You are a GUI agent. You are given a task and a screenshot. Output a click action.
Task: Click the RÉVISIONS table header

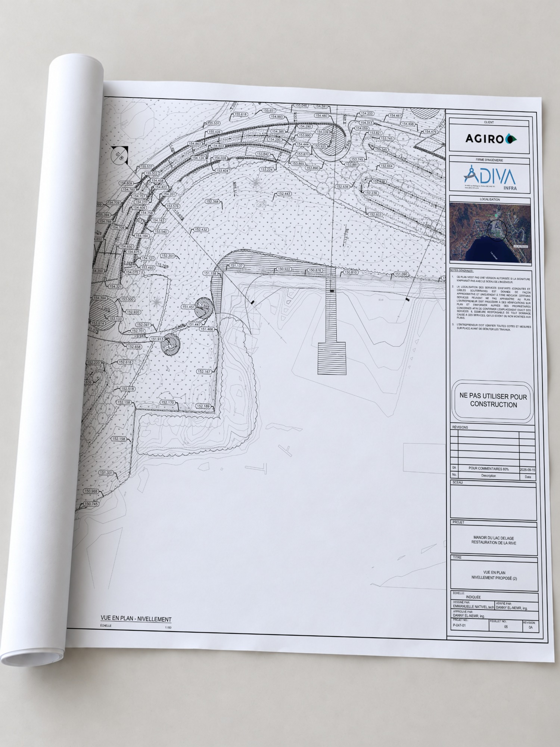pos(460,427)
